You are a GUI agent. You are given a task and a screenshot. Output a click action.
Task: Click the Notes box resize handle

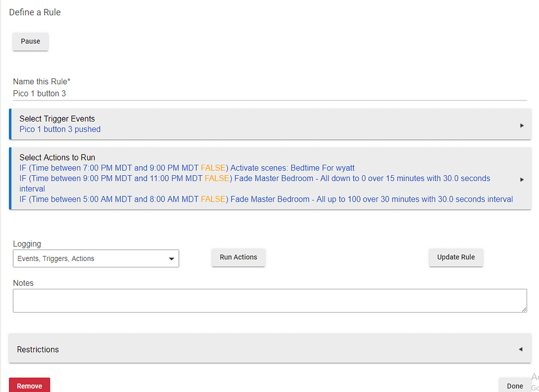click(524, 309)
